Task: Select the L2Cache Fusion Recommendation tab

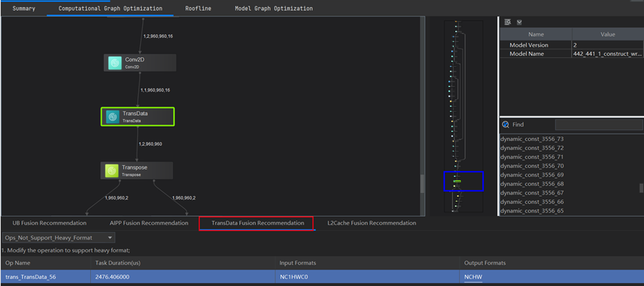Action: pyautogui.click(x=371, y=223)
